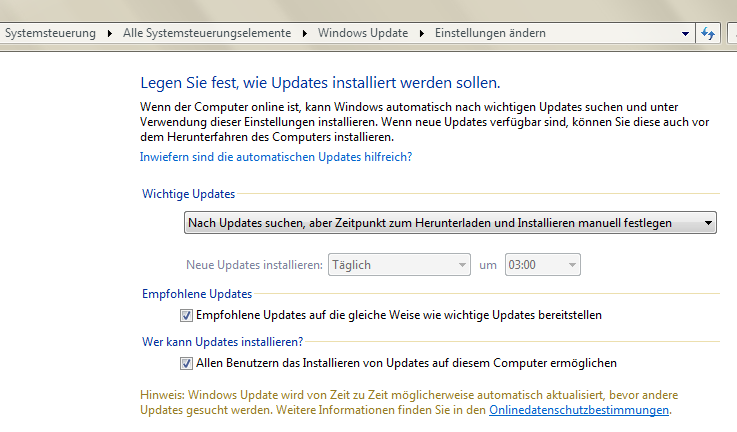
Task: Click the Wichtige Updates section label
Action: tap(188, 194)
